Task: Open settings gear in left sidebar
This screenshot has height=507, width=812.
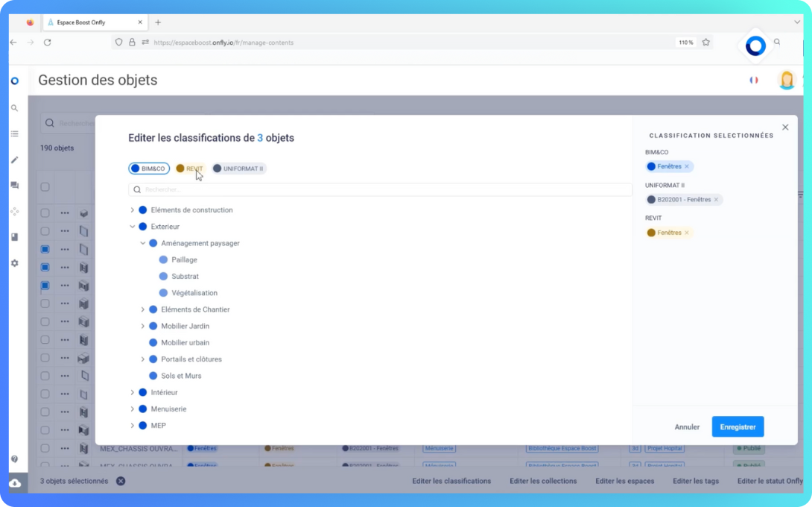Action: pyautogui.click(x=14, y=263)
